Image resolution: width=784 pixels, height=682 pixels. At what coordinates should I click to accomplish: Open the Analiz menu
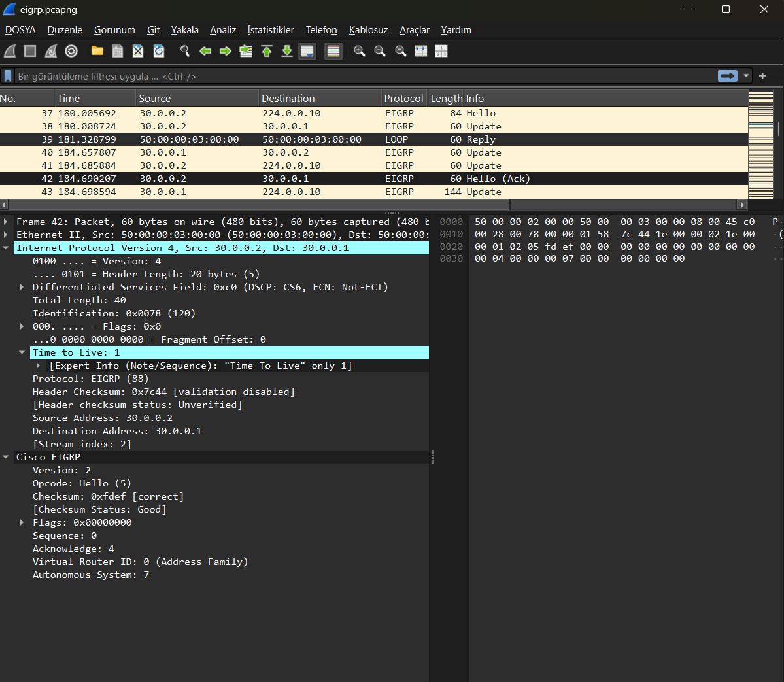(222, 30)
